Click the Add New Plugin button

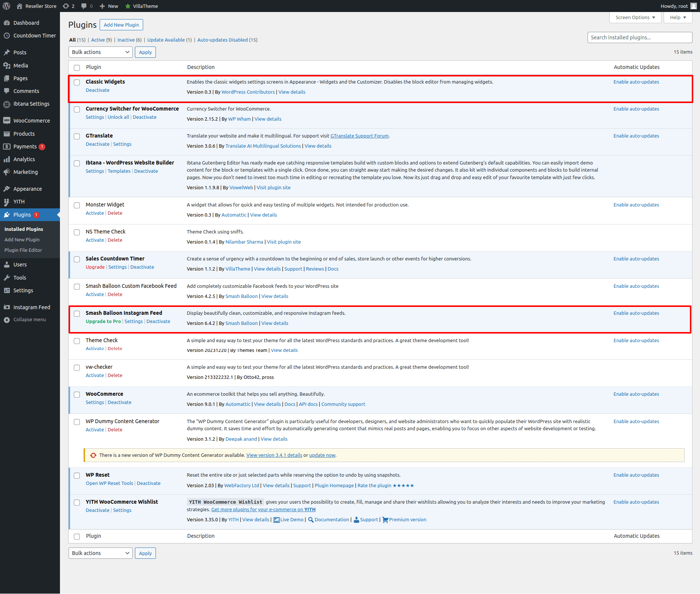[121, 25]
